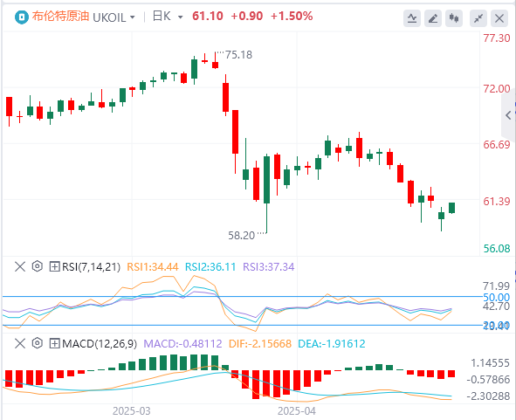Remove the MACD indicator with X
The width and height of the screenshot is (516, 420).
(20, 343)
